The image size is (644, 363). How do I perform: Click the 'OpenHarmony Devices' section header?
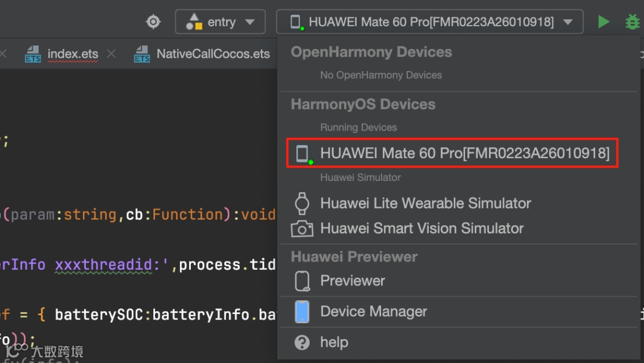coord(371,52)
